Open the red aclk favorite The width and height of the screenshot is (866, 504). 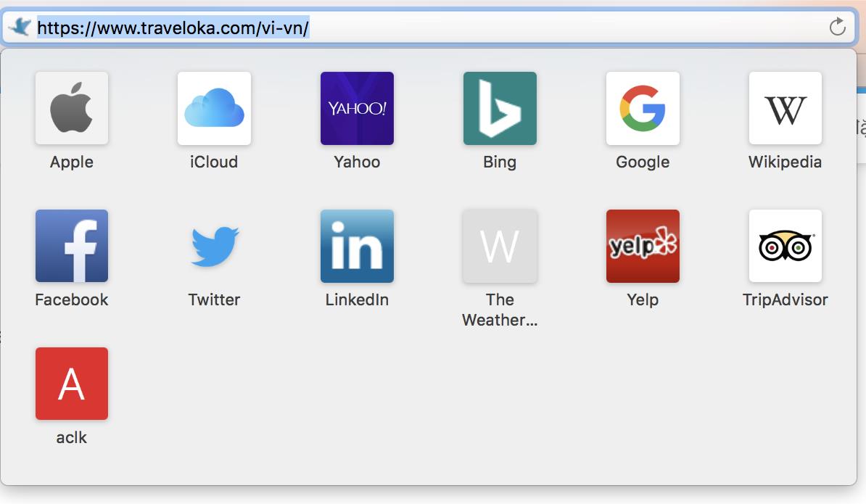72,384
